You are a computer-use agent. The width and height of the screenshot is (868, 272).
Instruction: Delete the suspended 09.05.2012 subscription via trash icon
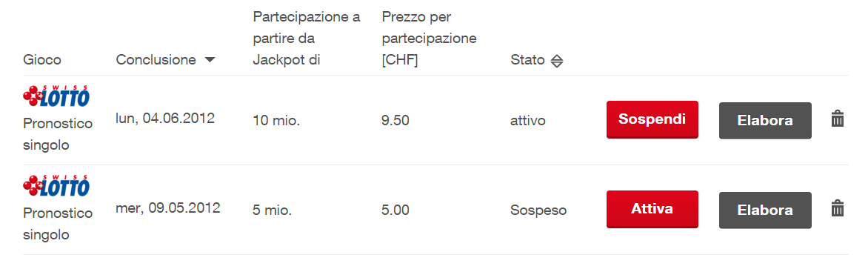tap(838, 208)
